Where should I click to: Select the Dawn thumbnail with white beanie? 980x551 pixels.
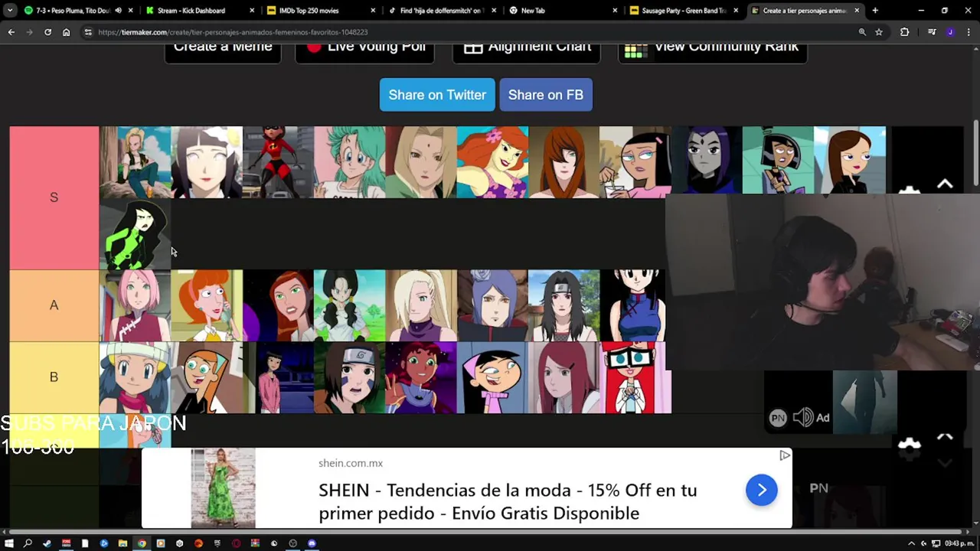coord(135,377)
